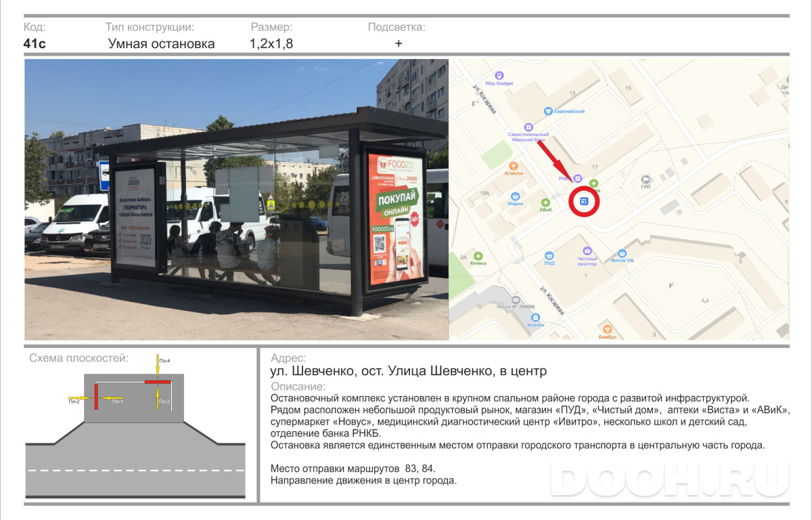Viewport: 812px width, 520px height.
Task: Click building number 17 on the map
Action: (595, 167)
